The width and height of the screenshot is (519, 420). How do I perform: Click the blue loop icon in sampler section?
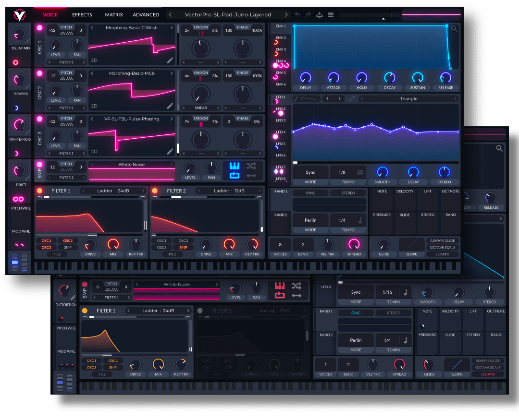click(235, 176)
